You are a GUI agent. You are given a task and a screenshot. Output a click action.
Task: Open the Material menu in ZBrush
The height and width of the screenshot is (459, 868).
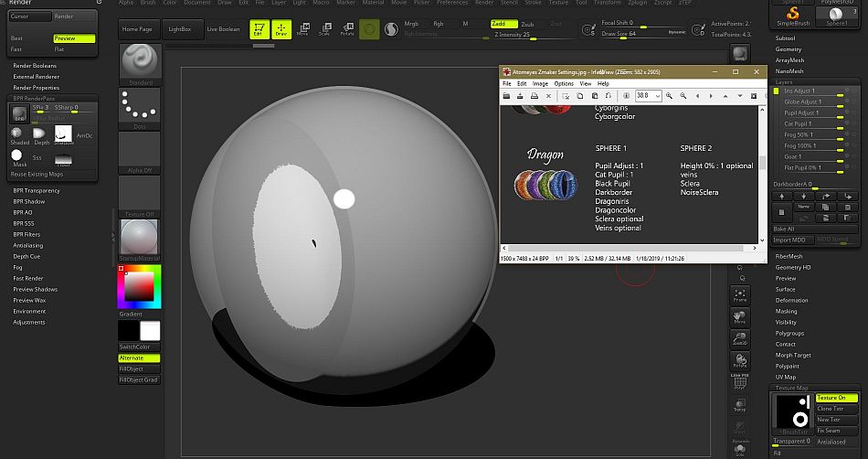[373, 3]
